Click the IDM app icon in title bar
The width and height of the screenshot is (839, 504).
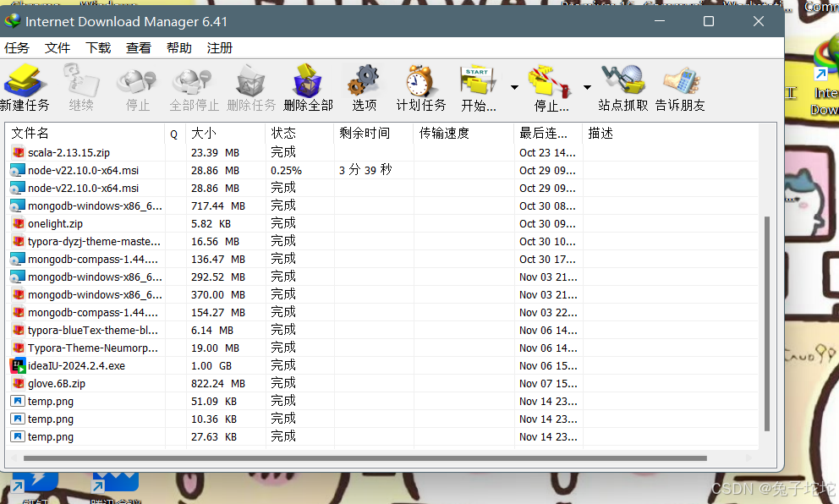tap(13, 21)
